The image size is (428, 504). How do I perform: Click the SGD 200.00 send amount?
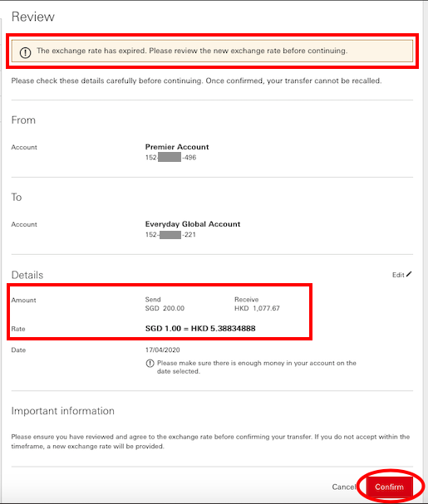pos(165,308)
